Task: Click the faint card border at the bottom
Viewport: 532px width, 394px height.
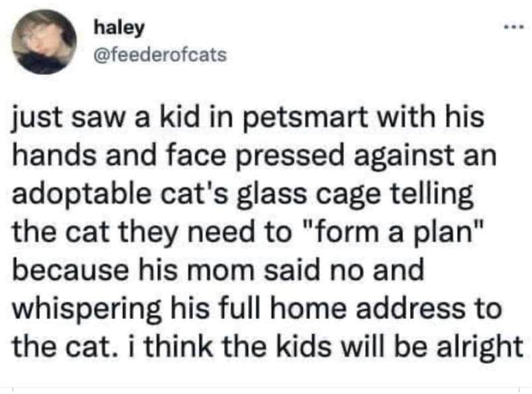Action: [265, 388]
